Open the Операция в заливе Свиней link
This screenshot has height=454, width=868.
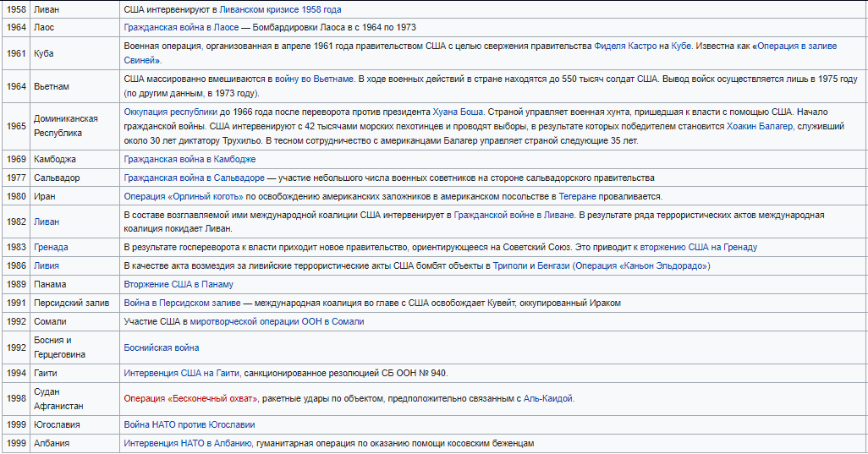pyautogui.click(x=797, y=46)
